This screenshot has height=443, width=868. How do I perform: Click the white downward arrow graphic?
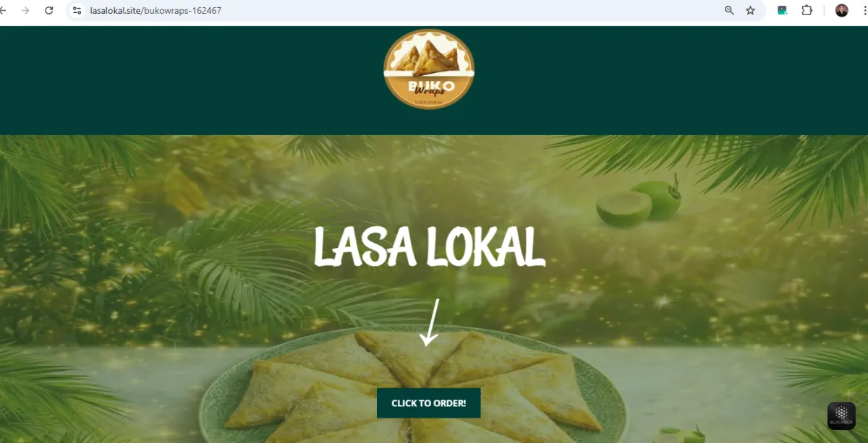[430, 322]
